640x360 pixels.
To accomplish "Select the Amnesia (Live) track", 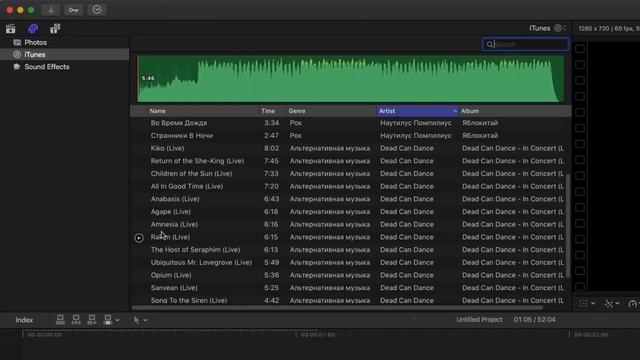I will (x=174, y=224).
